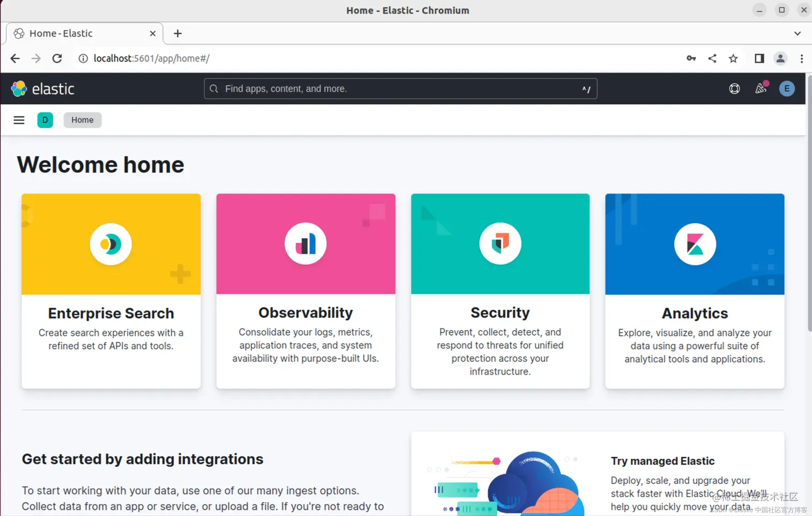Open the user avatar E menu

pos(787,89)
